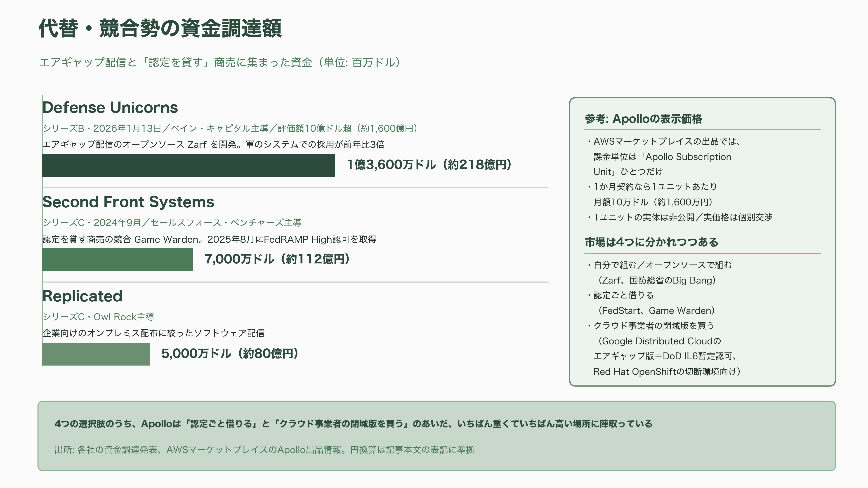This screenshot has width=868, height=488.
Task: Click the Defense Unicorns Series B detail line
Action: tap(231, 128)
